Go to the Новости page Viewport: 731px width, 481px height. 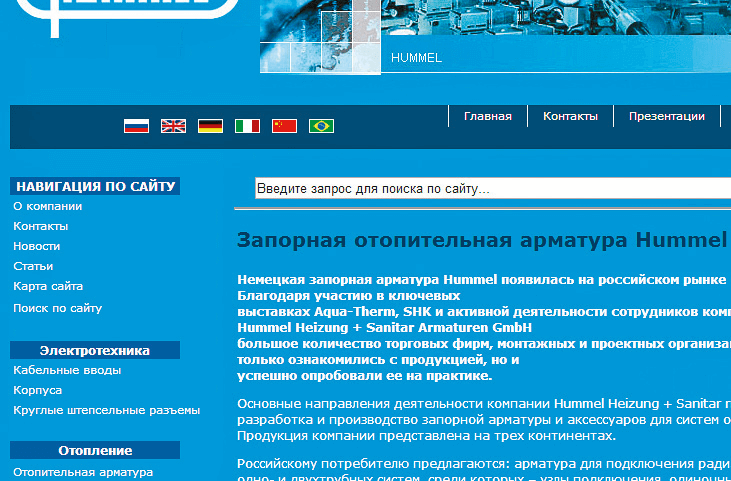click(36, 246)
